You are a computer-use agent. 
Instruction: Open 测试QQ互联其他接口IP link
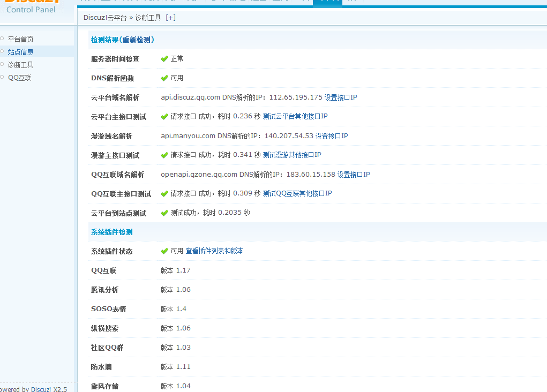click(x=297, y=194)
